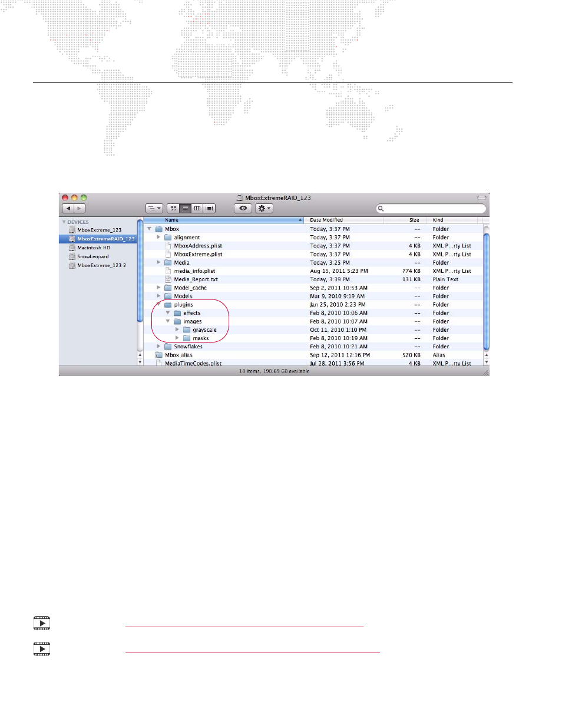Expand the Model_cache folder triangle

[x=158, y=288]
